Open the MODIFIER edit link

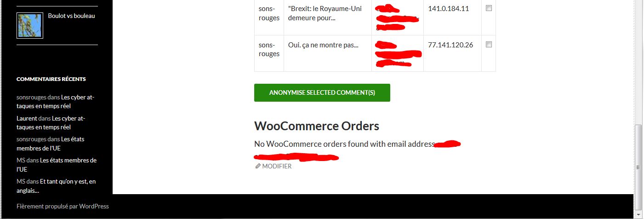(x=277, y=166)
